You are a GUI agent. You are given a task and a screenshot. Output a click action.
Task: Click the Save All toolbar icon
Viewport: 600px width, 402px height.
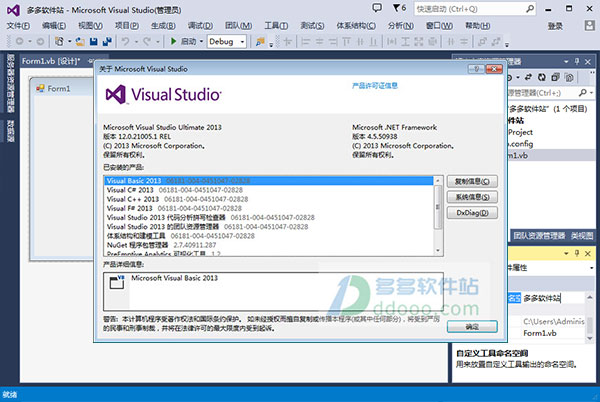click(x=107, y=41)
